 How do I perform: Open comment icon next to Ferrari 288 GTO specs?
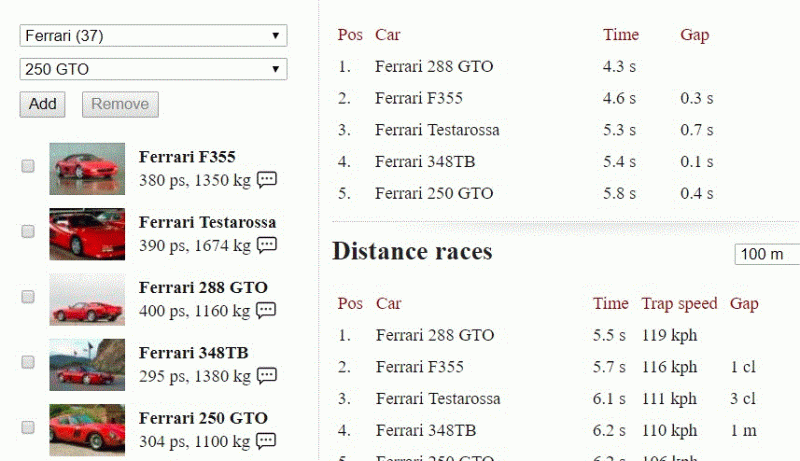tap(266, 310)
